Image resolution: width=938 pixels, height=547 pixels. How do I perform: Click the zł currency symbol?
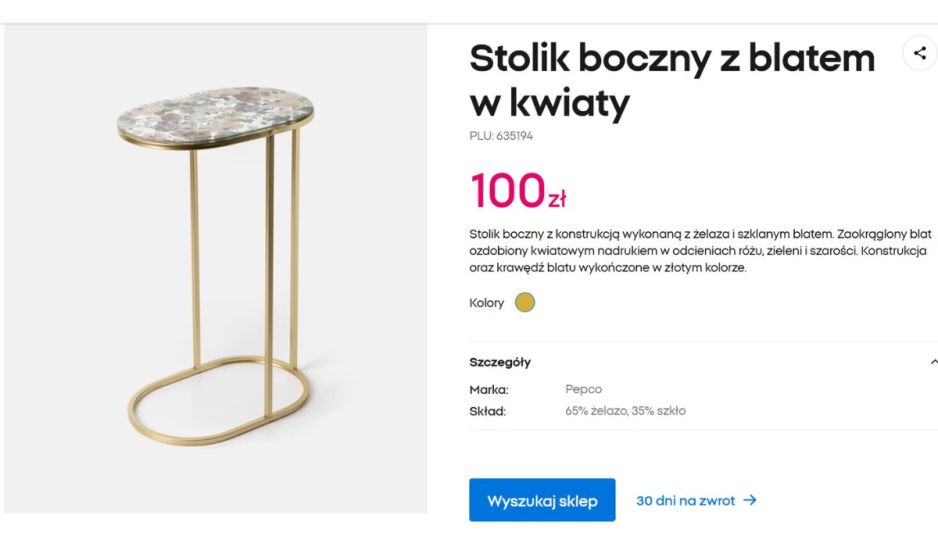click(557, 199)
